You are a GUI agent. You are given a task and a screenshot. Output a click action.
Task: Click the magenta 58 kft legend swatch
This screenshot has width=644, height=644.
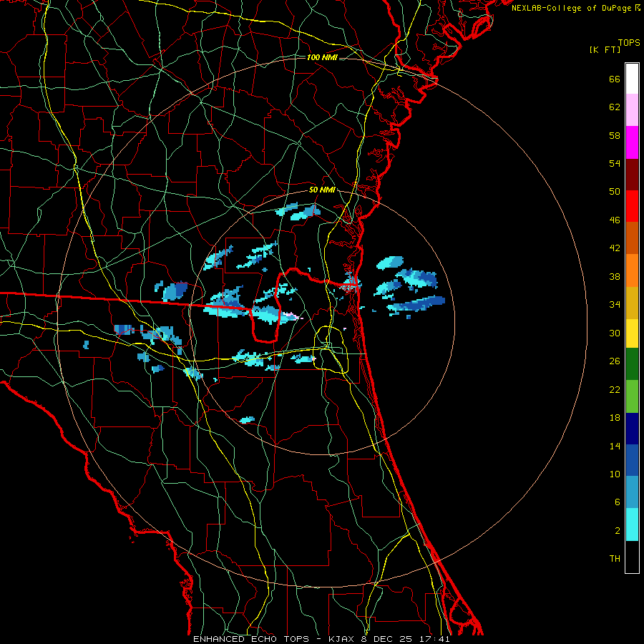(x=632, y=142)
